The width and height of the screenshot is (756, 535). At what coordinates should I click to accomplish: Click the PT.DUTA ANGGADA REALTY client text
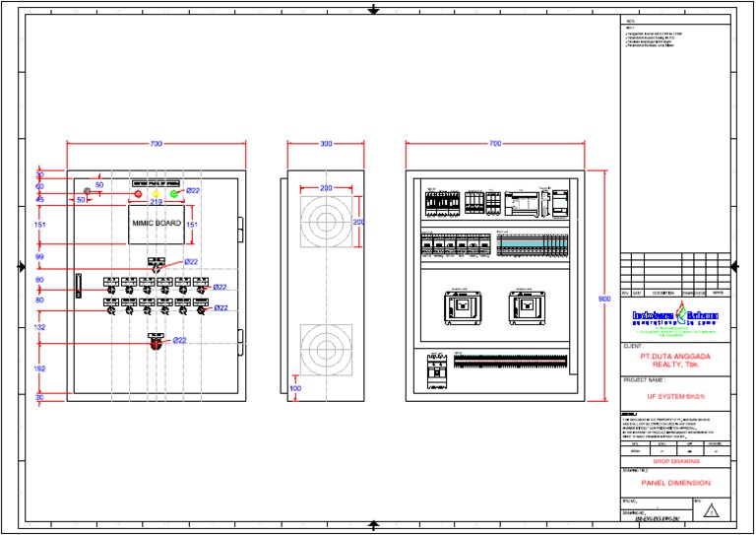coord(675,360)
